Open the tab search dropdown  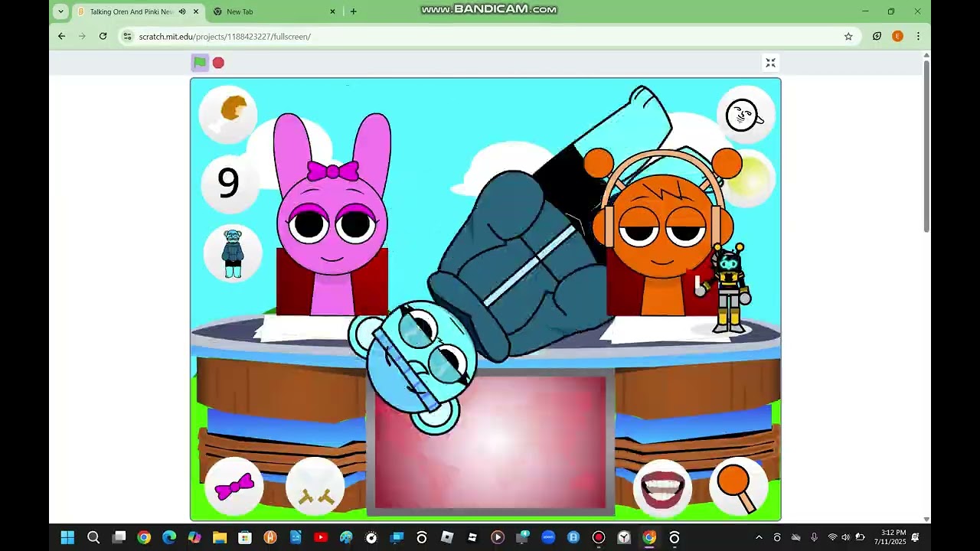click(x=60, y=11)
